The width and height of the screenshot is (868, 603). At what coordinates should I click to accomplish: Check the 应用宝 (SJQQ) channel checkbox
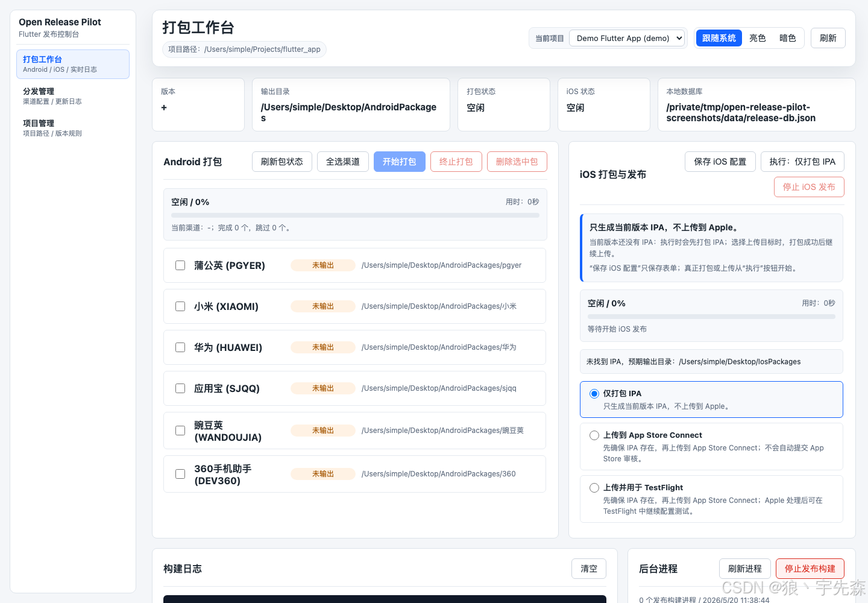coord(180,388)
